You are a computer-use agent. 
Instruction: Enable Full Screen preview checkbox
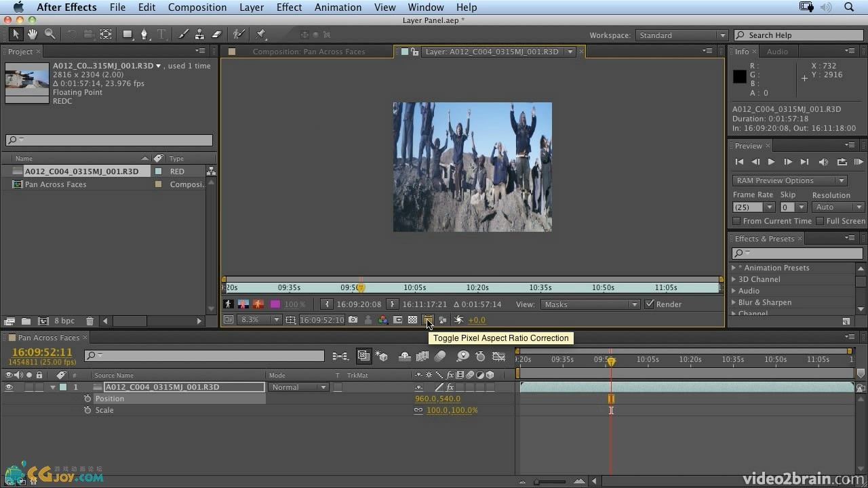point(820,221)
